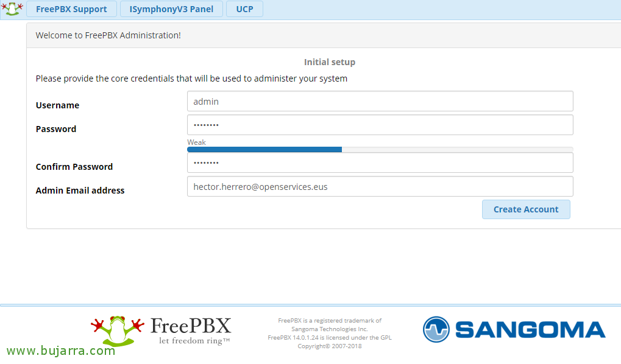
Task: Click 'Welcome to FreePBX Administration!' header text
Action: [x=108, y=35]
